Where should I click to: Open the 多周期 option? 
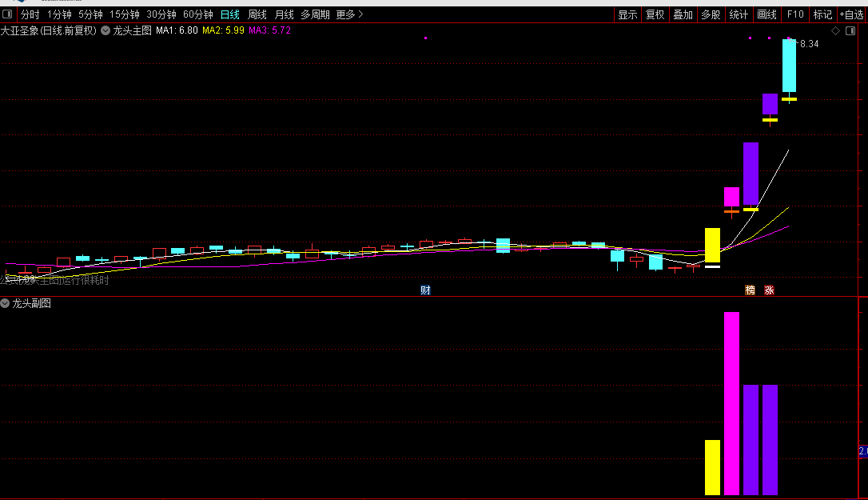tap(315, 14)
